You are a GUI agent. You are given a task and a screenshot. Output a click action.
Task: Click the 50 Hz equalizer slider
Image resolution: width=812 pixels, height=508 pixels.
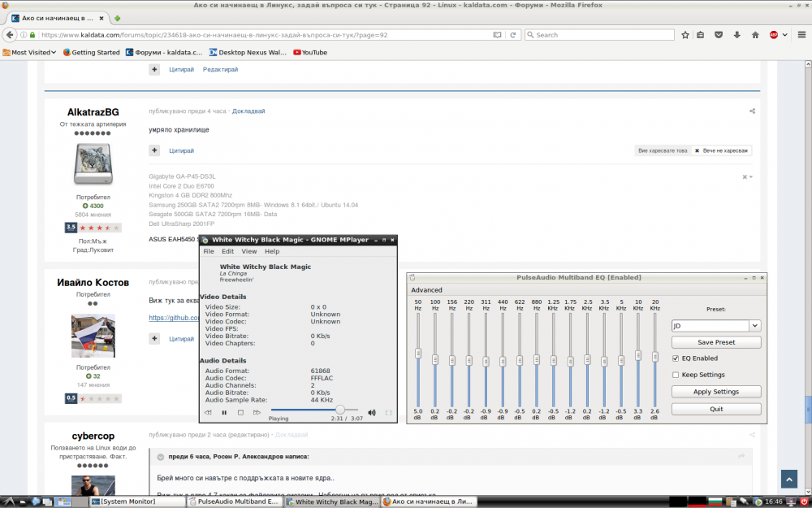418,354
